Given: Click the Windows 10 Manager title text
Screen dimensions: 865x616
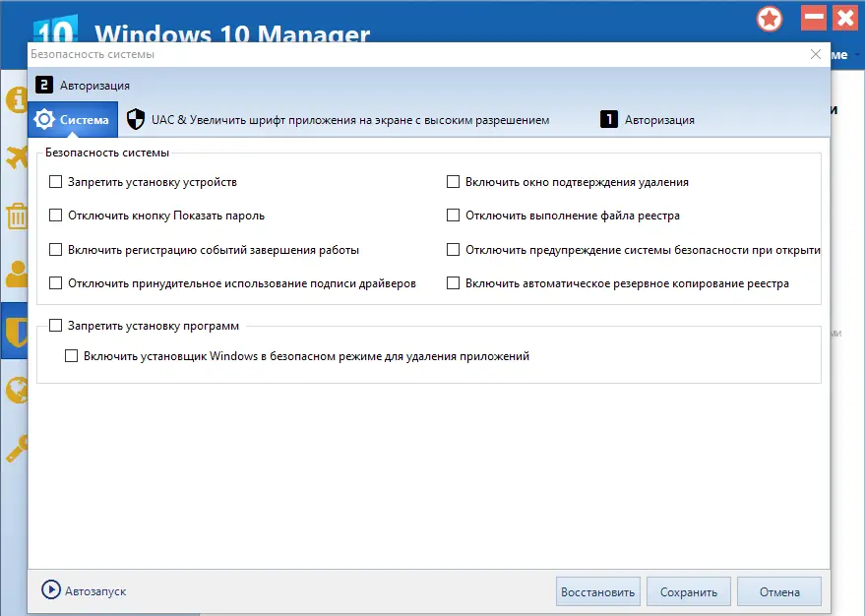Looking at the screenshot, I should pyautogui.click(x=232, y=33).
